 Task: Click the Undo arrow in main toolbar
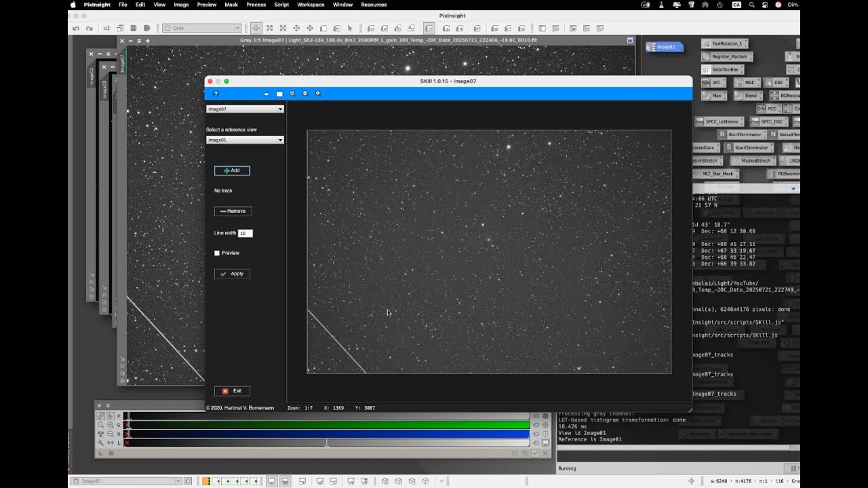pyautogui.click(x=76, y=28)
